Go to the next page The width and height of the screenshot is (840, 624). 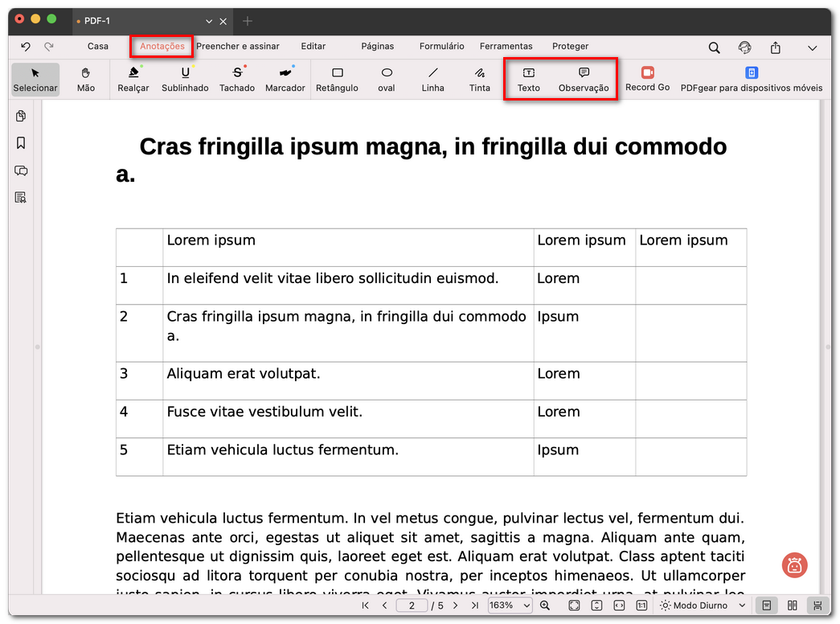point(455,606)
